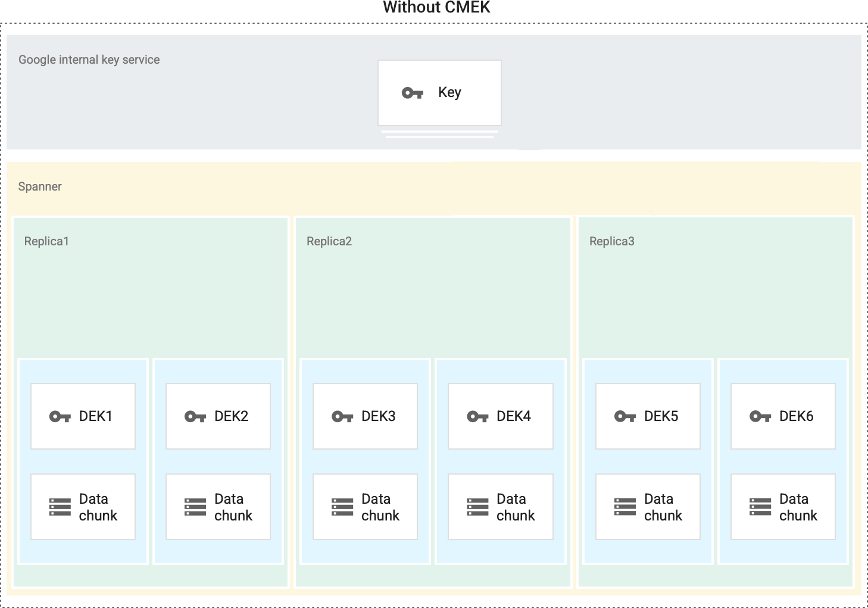
Task: Click the Without CMEK title
Action: [x=436, y=8]
